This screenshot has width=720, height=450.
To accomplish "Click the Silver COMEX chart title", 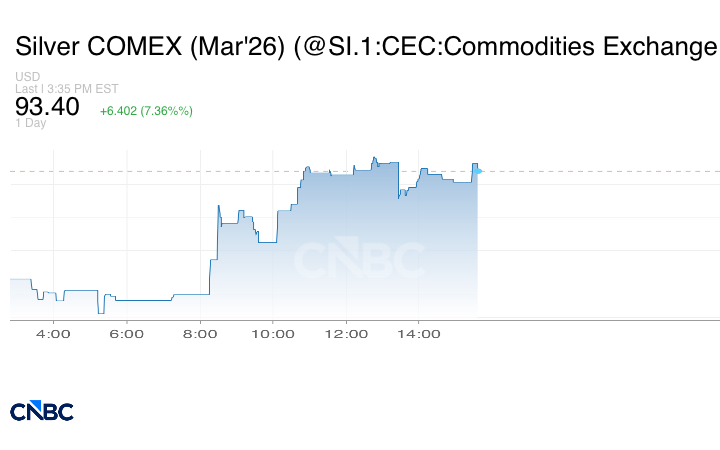I will 365,47.
